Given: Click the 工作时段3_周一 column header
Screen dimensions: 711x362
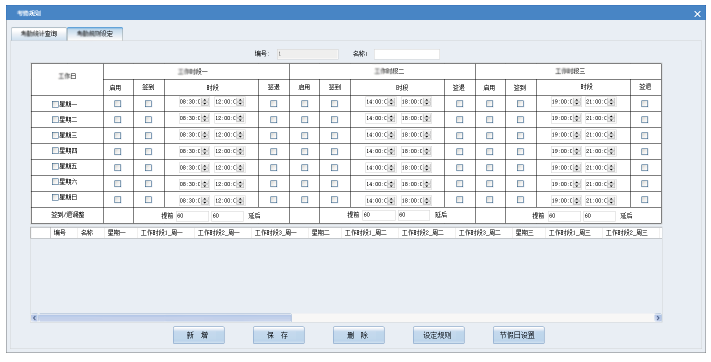Looking at the screenshot, I should (280, 233).
